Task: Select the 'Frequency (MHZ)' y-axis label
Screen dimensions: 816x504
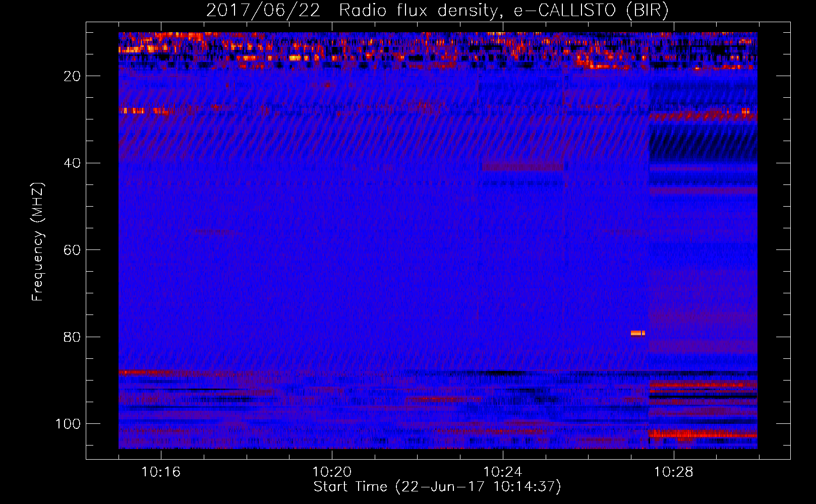Action: [38, 241]
